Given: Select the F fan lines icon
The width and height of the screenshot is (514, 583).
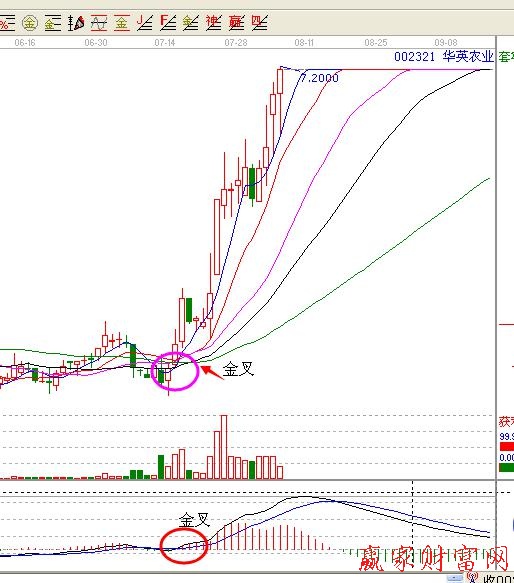Looking at the screenshot, I should 168,23.
